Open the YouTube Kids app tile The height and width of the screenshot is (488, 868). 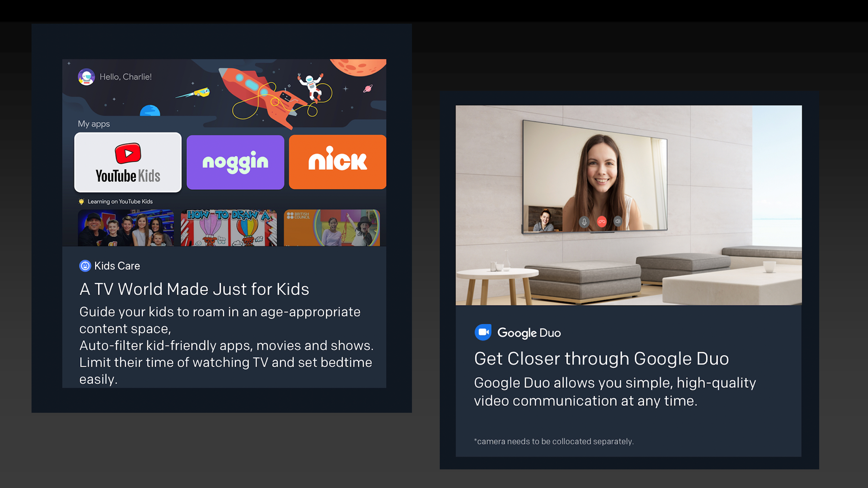(128, 162)
